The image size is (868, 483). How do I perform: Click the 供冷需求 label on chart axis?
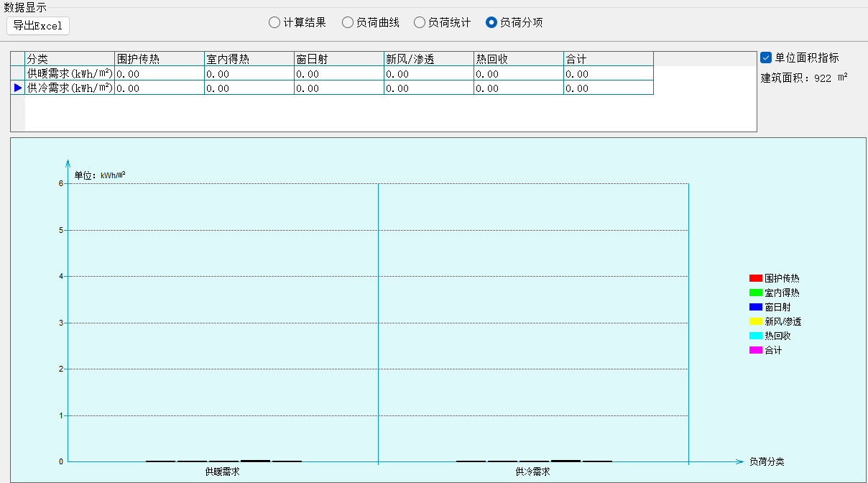(532, 471)
